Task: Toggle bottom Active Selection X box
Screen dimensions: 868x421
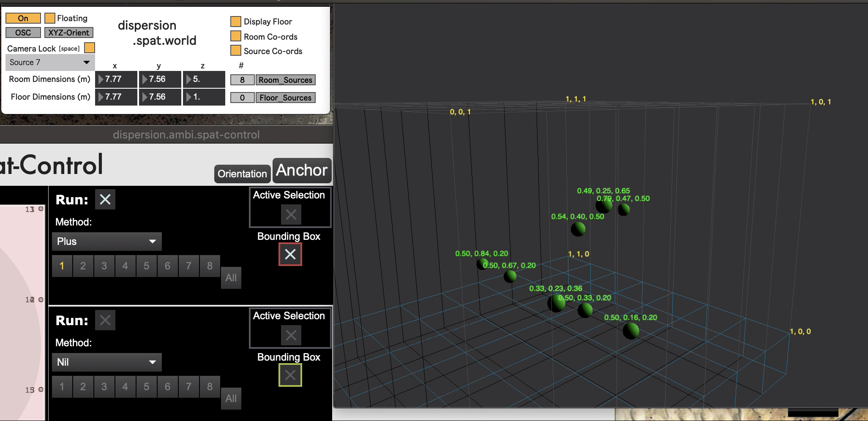Action: 291,335
